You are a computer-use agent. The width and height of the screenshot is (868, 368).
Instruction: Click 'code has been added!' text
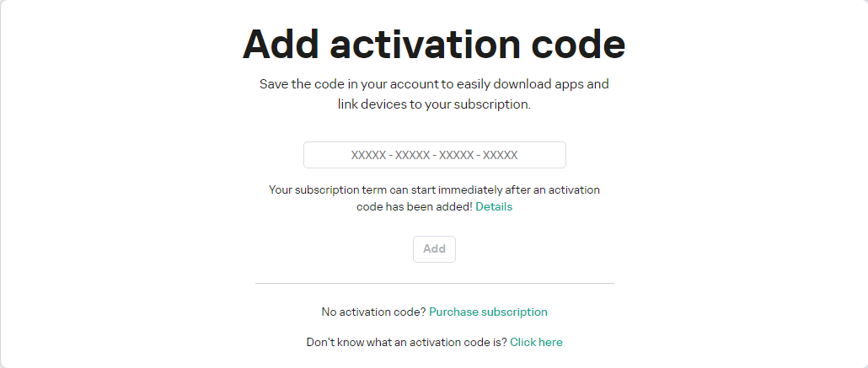[x=414, y=206]
